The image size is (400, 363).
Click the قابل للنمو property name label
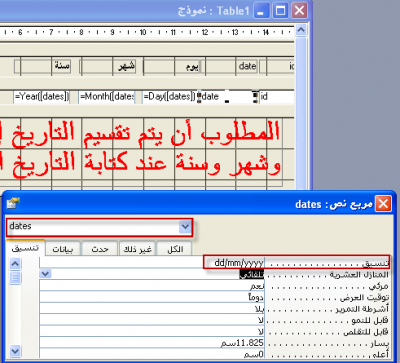coord(370,320)
